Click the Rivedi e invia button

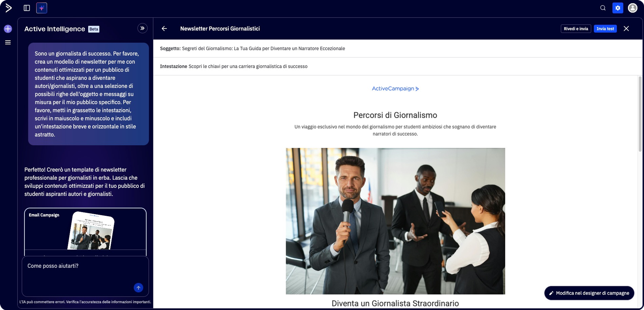click(x=576, y=29)
